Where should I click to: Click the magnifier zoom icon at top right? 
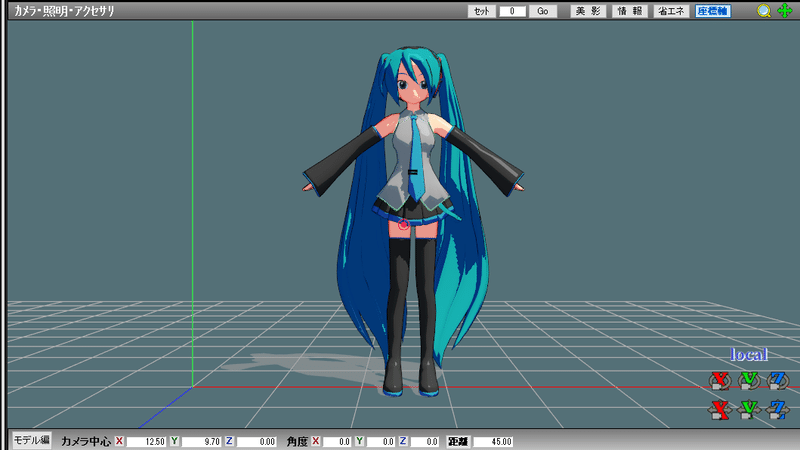click(764, 11)
